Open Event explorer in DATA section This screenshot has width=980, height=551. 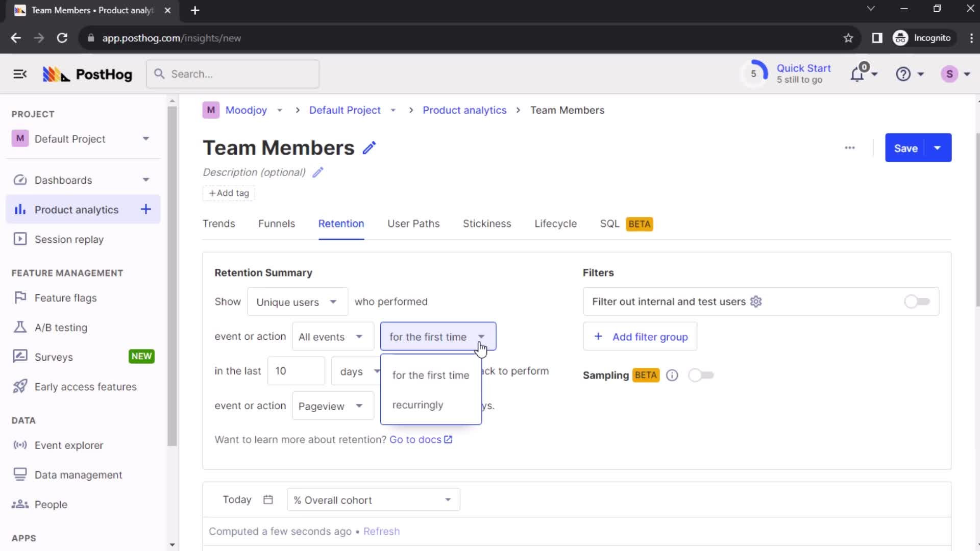click(69, 445)
